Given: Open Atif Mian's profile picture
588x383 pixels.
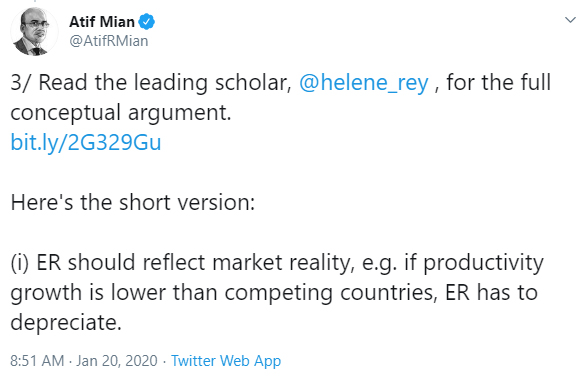Looking at the screenshot, I should [x=34, y=32].
